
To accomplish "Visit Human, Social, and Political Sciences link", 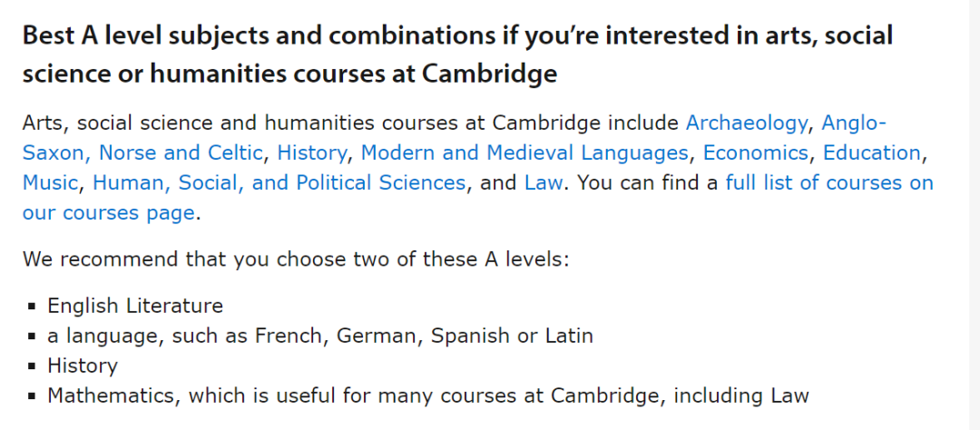I will 279,182.
